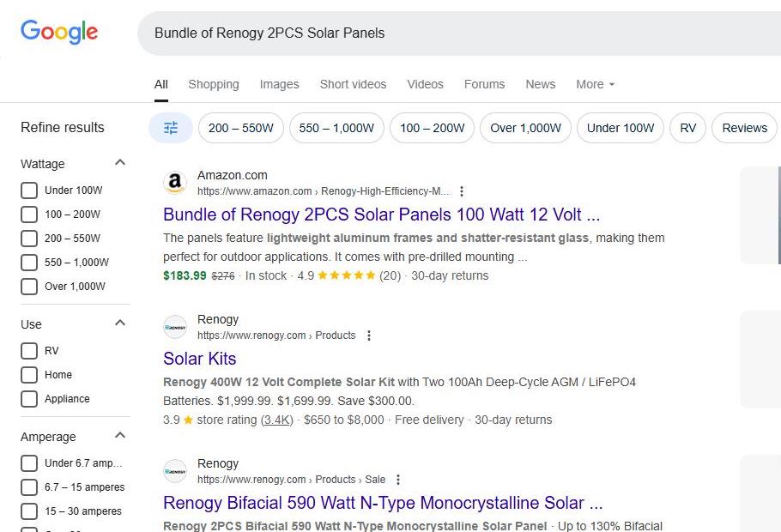Open the filter tune settings icon

(171, 128)
